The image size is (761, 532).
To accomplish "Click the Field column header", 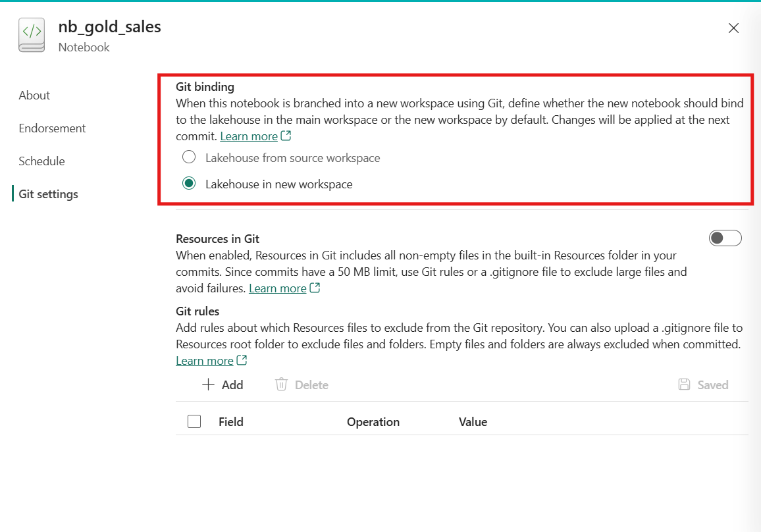I will [231, 422].
